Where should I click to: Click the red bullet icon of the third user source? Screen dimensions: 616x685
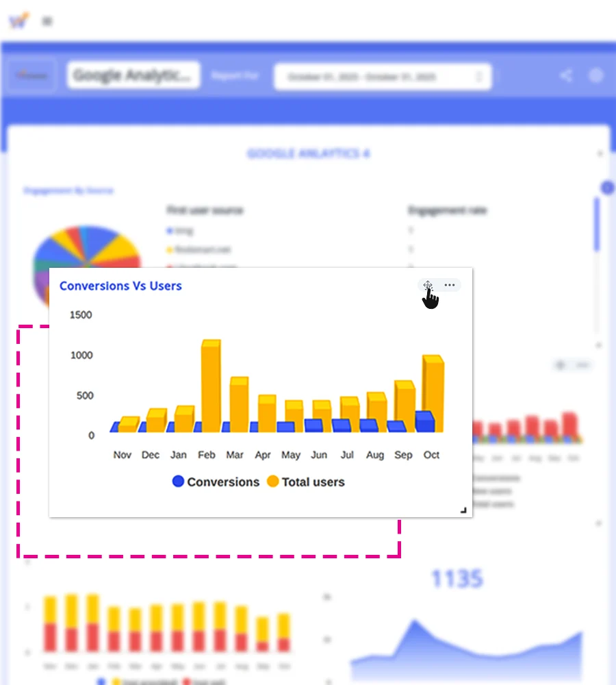click(x=169, y=266)
